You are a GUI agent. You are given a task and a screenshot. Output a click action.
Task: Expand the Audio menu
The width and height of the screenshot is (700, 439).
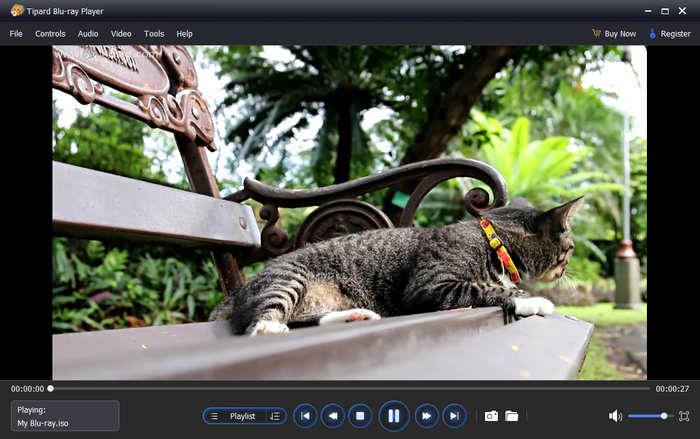pos(88,34)
